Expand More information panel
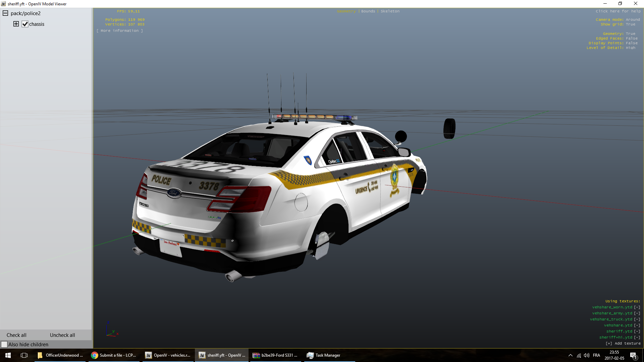This screenshot has width=644, height=362. click(120, 31)
